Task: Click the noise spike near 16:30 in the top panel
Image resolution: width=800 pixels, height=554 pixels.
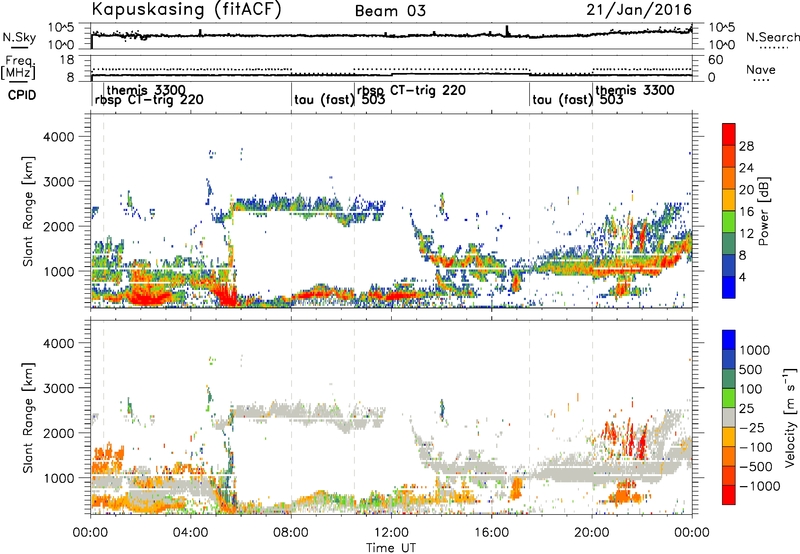Action: pyautogui.click(x=507, y=31)
